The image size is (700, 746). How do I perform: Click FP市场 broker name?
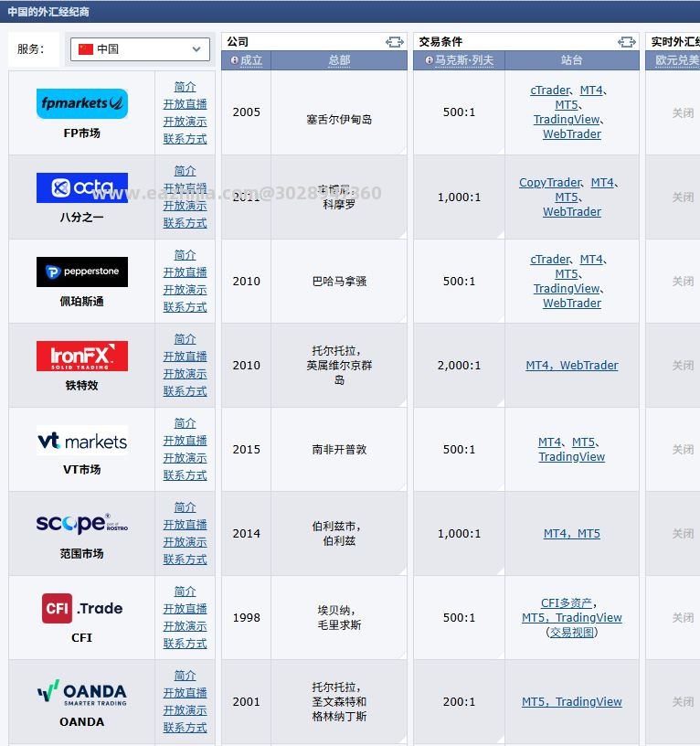(82, 133)
